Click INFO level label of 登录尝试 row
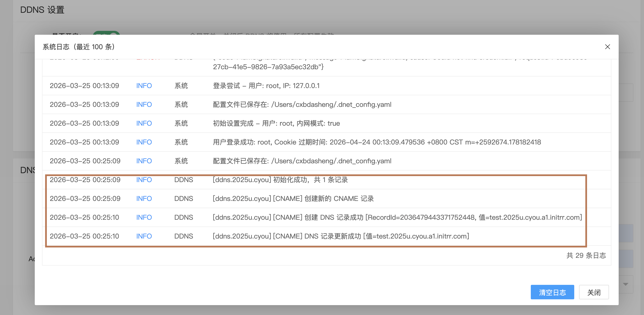 144,86
